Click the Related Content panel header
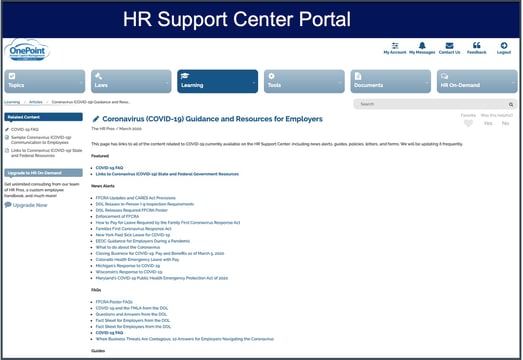This screenshot has width=523, height=360. (x=43, y=117)
